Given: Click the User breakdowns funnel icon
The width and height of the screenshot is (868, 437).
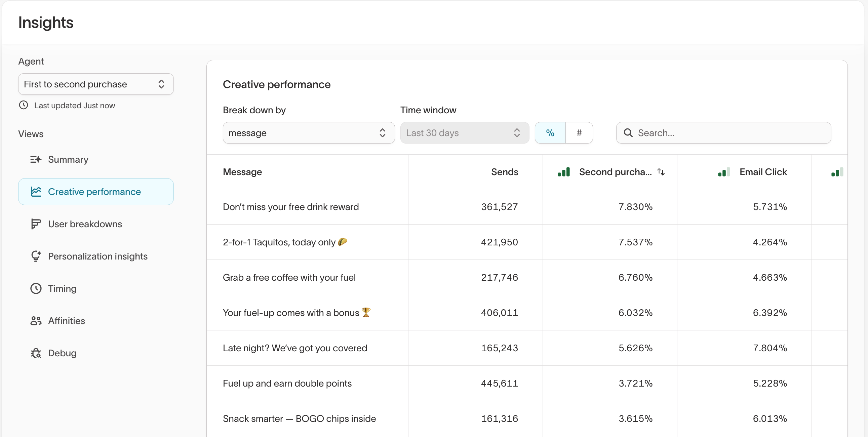Looking at the screenshot, I should point(36,224).
